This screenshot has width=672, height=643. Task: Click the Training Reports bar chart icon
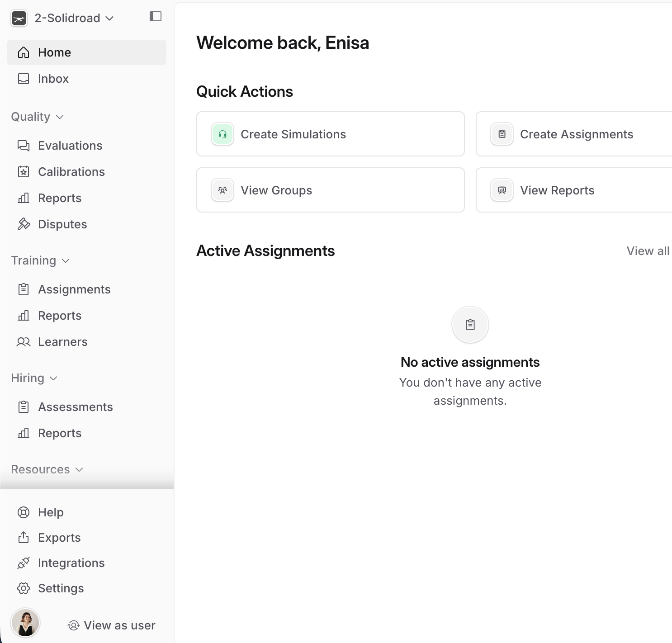coord(24,316)
